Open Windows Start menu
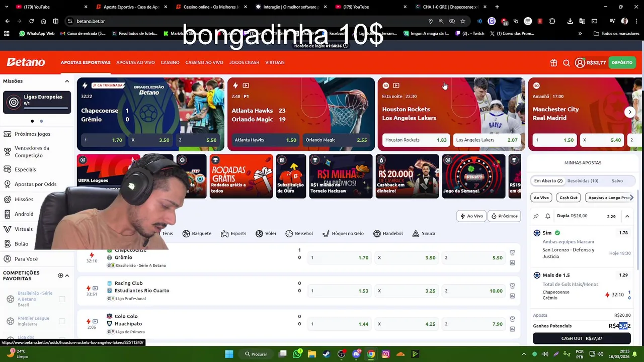 (x=229, y=354)
